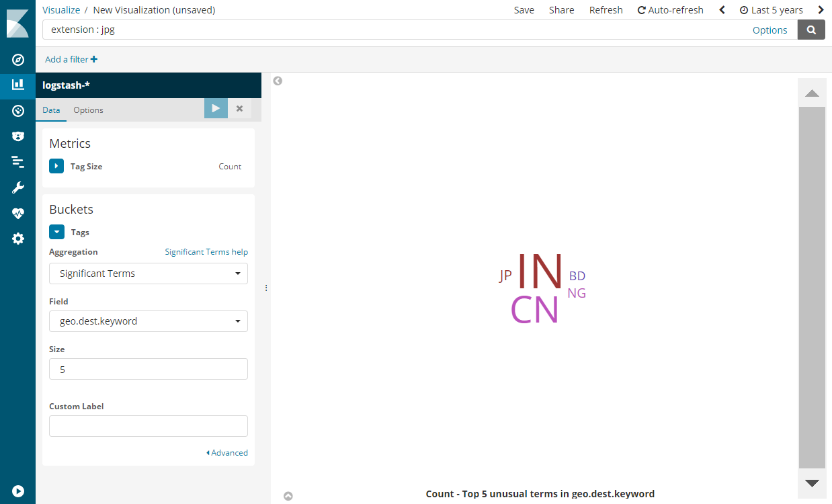Open the Visualize bar chart icon
Image resolution: width=832 pixels, height=504 pixels.
[x=18, y=85]
